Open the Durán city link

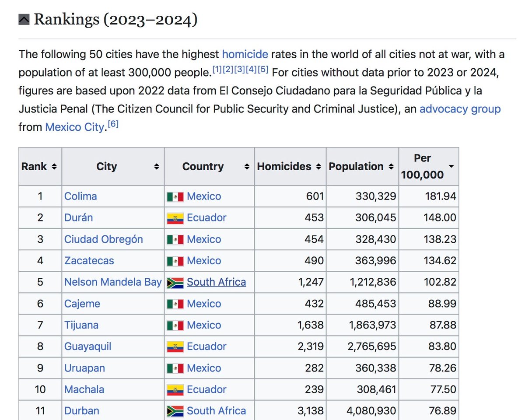pyautogui.click(x=78, y=218)
